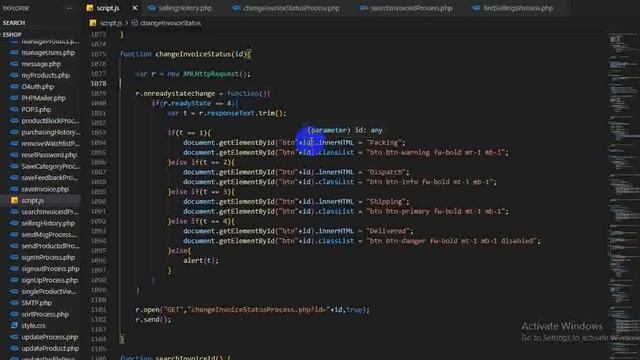Click the CSS icon beside style.css
Screen dimensions: 640x360
(14, 326)
